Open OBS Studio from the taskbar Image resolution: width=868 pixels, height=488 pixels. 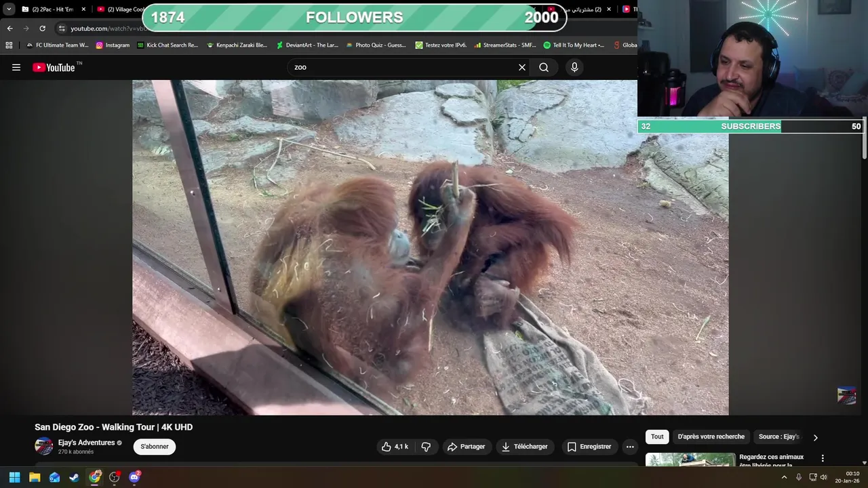coord(115,477)
